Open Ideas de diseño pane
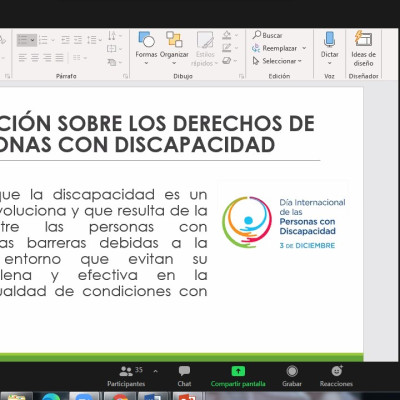Screen dimensions: 400x400 pyautogui.click(x=363, y=48)
